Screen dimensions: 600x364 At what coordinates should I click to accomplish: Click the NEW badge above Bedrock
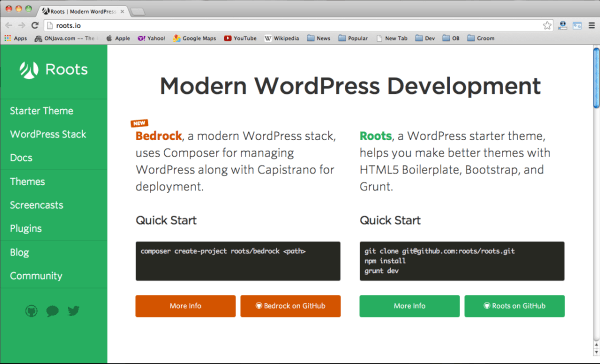point(139,123)
